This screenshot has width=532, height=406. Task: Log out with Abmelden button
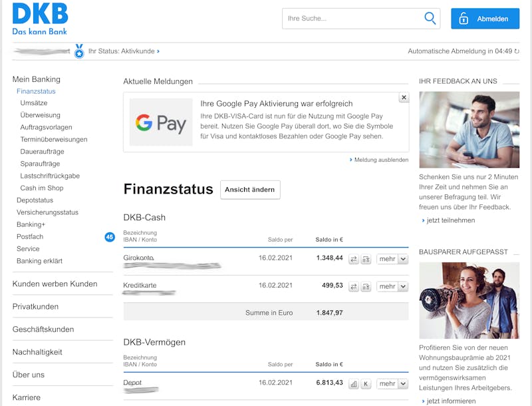click(485, 19)
